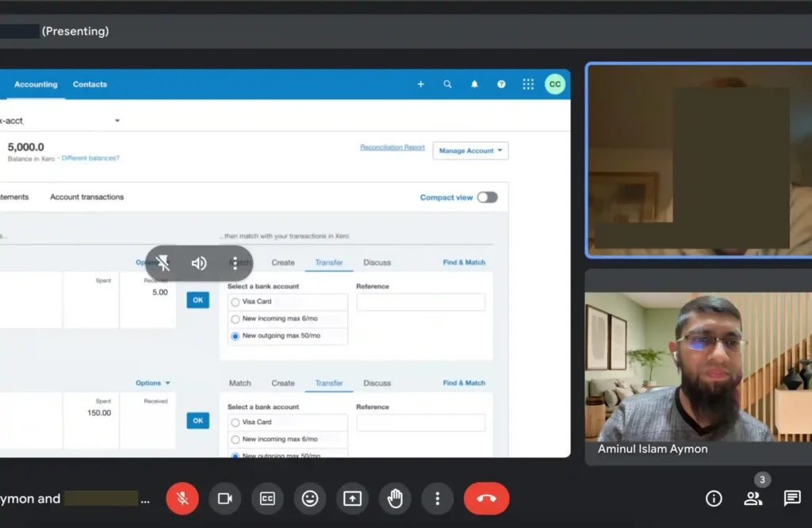Image resolution: width=812 pixels, height=528 pixels.
Task: Select Discuss tab for the 5.00 transaction
Action: [x=377, y=262]
